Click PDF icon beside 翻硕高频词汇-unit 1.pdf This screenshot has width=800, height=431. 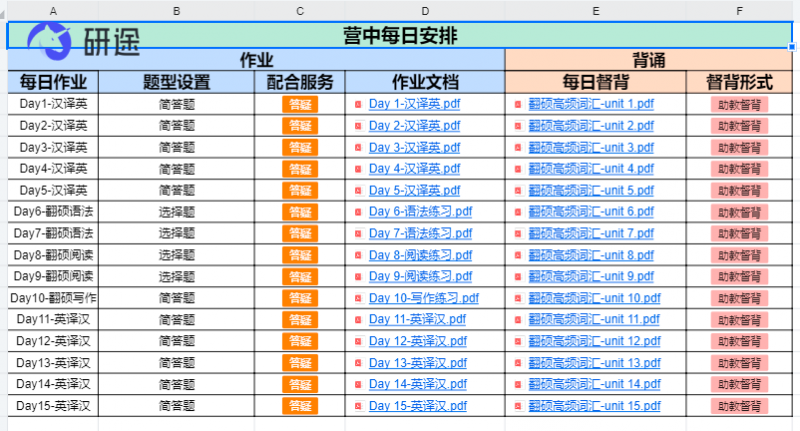[518, 105]
